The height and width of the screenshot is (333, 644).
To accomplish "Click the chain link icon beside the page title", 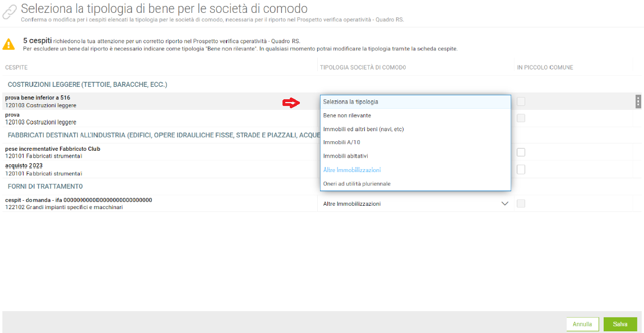I will [x=10, y=12].
